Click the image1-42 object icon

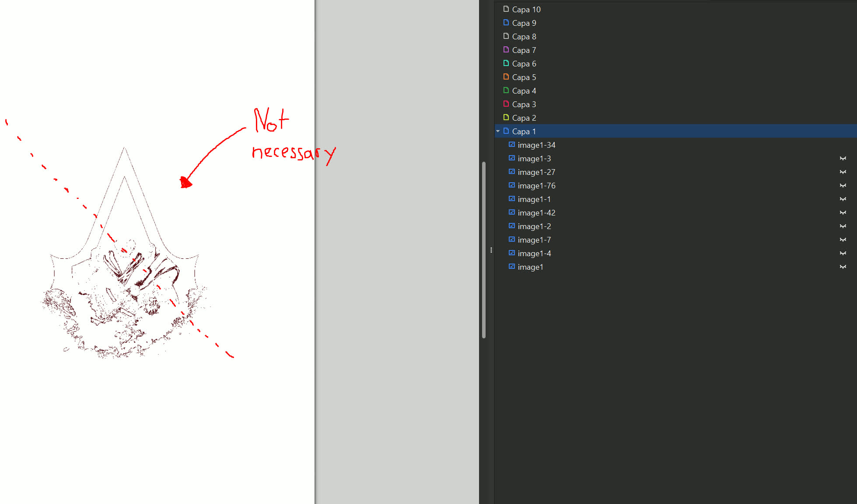click(x=512, y=212)
